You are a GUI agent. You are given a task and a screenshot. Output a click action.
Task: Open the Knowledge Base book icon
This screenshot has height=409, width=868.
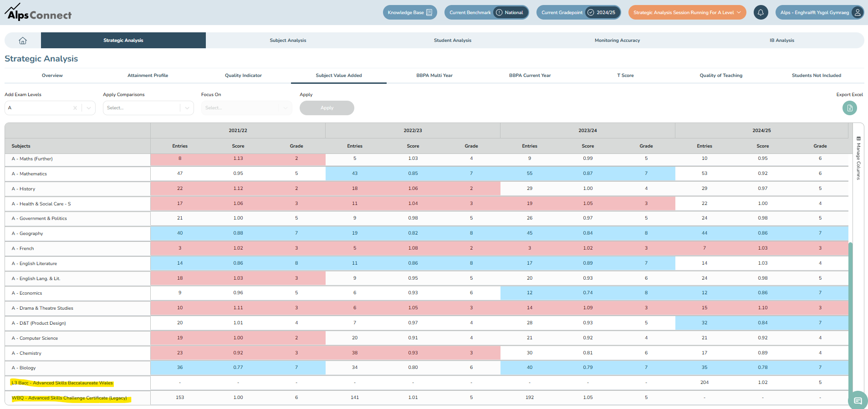pyautogui.click(x=429, y=13)
